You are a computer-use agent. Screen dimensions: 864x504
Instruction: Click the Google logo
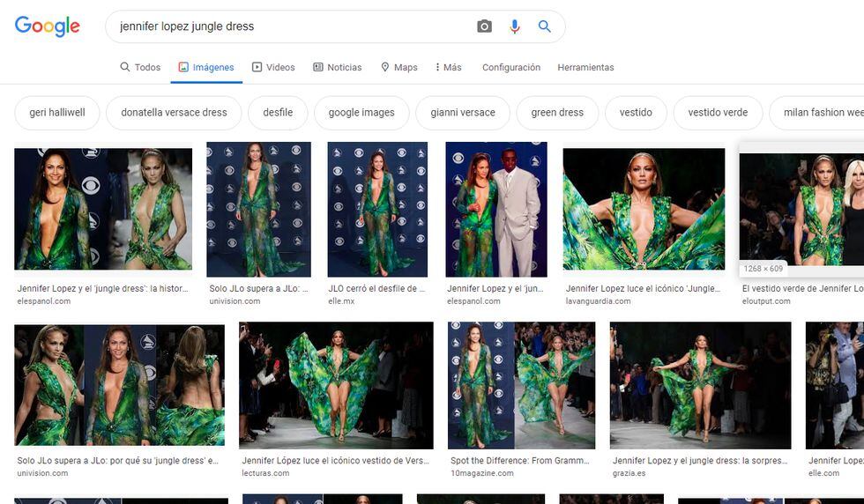[48, 26]
